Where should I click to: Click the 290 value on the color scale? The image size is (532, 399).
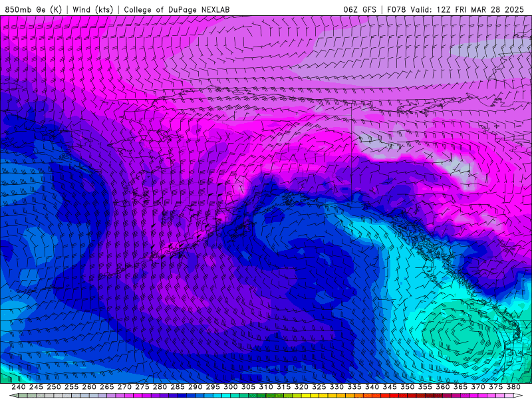(x=195, y=387)
